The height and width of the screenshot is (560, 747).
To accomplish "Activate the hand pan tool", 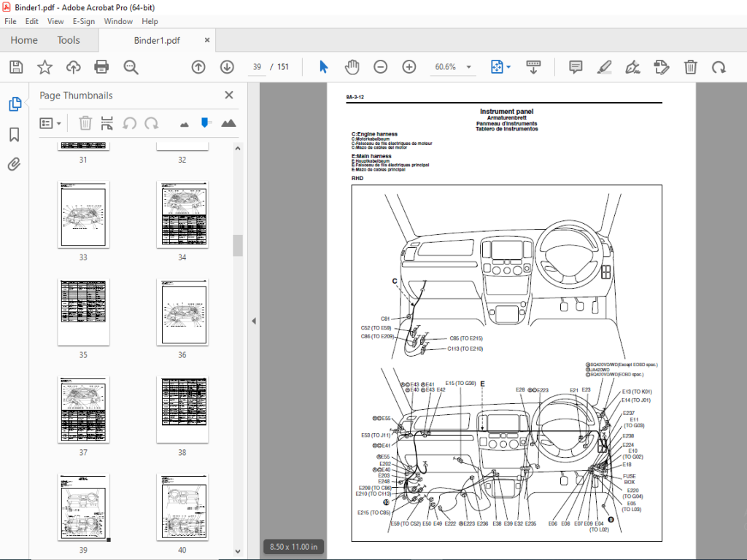I will 352,67.
